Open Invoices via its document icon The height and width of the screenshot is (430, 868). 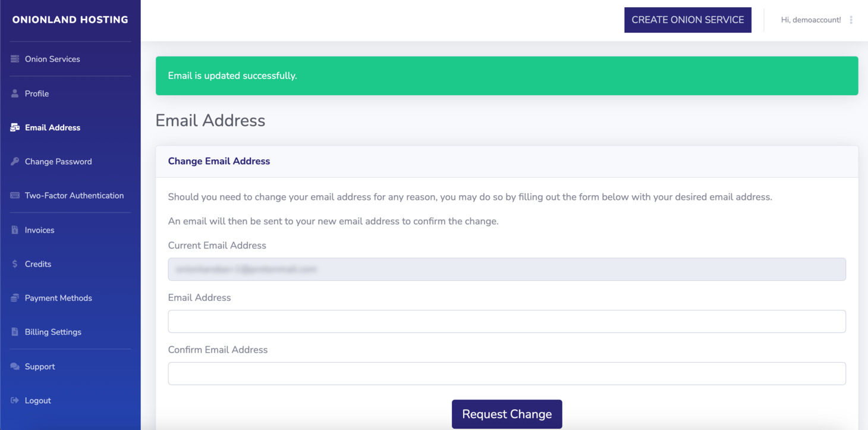click(14, 230)
